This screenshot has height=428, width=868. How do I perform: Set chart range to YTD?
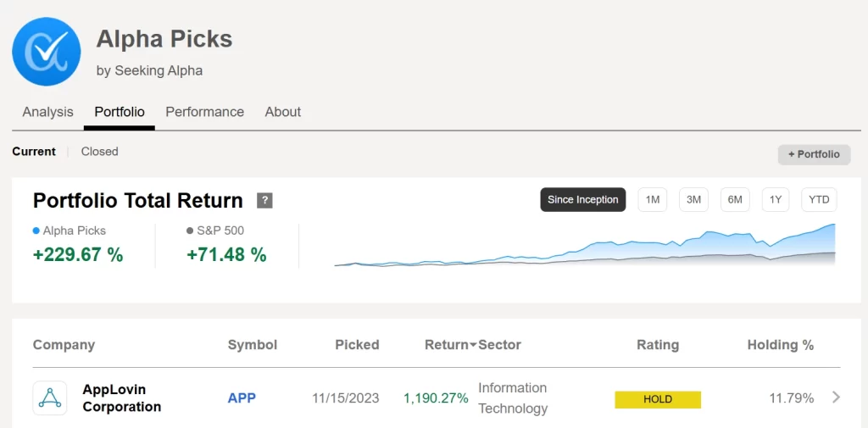(x=819, y=200)
